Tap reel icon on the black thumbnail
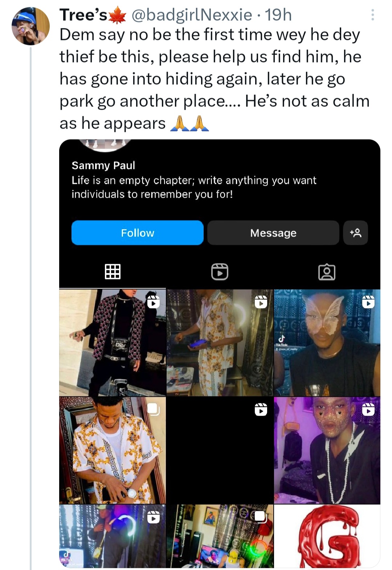Screen dimensions: 392x570 click(261, 409)
